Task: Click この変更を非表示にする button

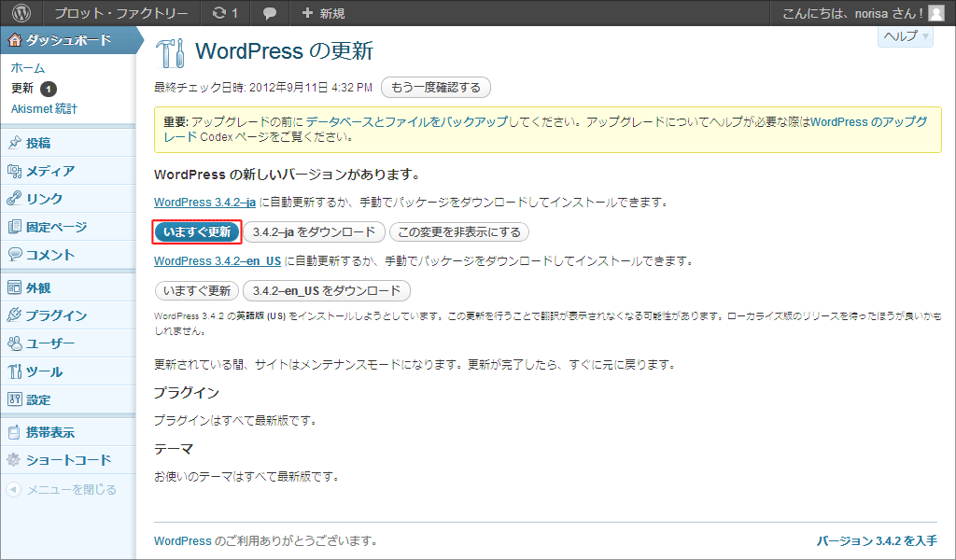Action: tap(459, 232)
